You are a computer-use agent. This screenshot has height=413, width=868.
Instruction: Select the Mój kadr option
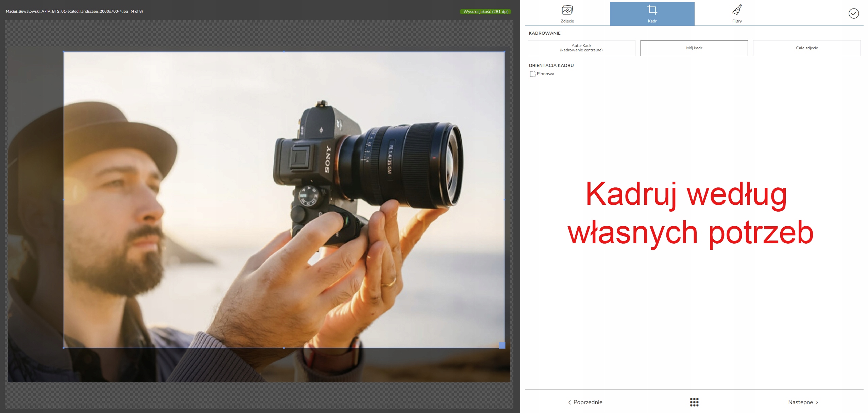(694, 48)
